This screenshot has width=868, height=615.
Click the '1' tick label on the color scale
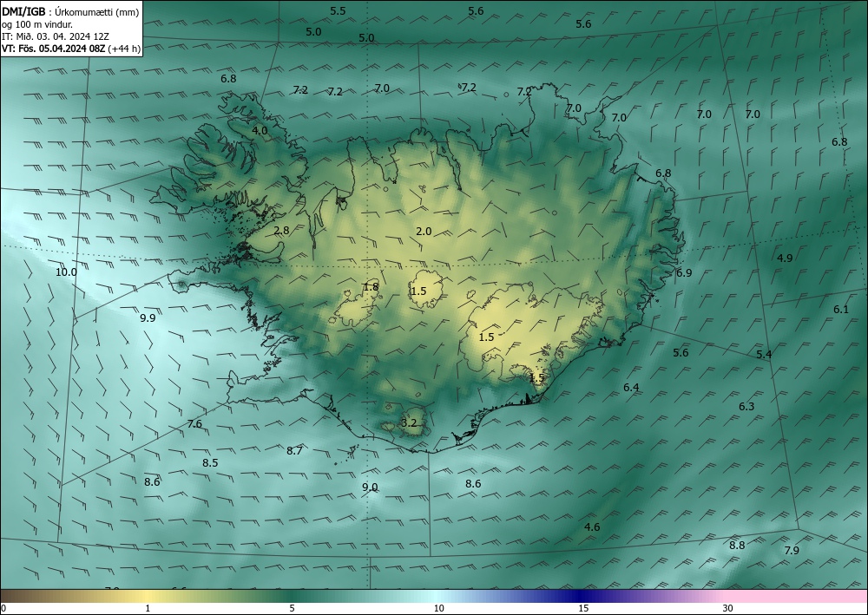[148, 609]
